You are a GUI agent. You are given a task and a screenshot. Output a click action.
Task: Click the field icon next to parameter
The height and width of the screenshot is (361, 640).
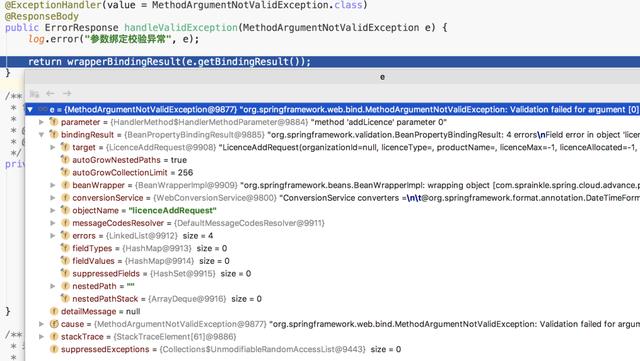(x=53, y=122)
